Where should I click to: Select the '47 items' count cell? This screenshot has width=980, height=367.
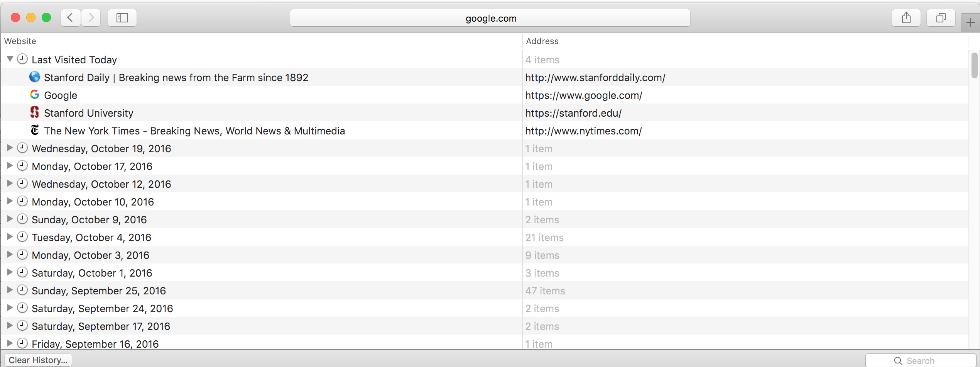point(545,291)
